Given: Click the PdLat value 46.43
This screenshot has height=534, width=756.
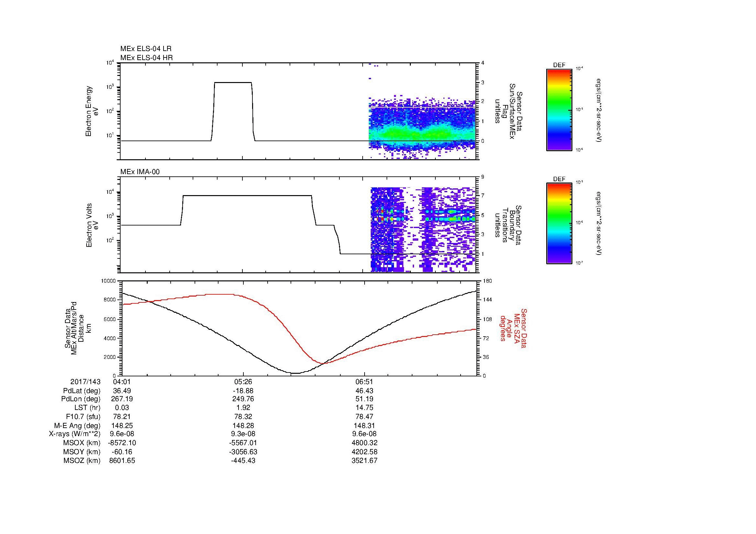Looking at the screenshot, I should coord(364,391).
